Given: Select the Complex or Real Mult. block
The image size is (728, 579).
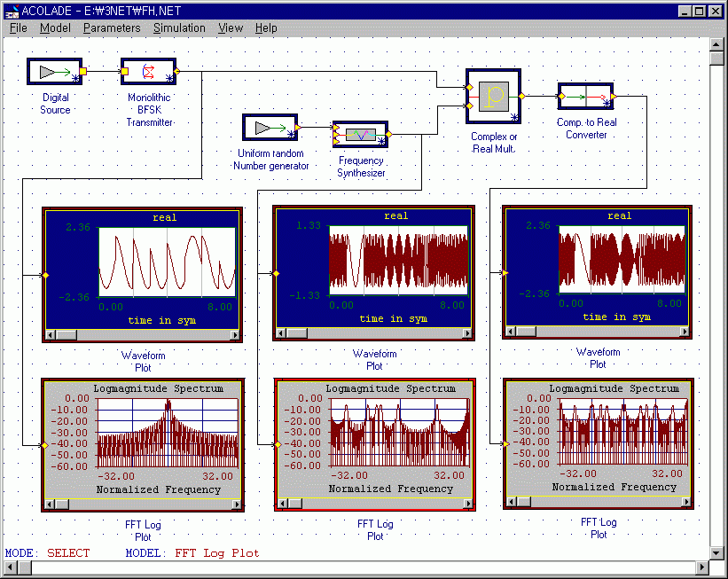Looking at the screenshot, I should click(x=494, y=96).
